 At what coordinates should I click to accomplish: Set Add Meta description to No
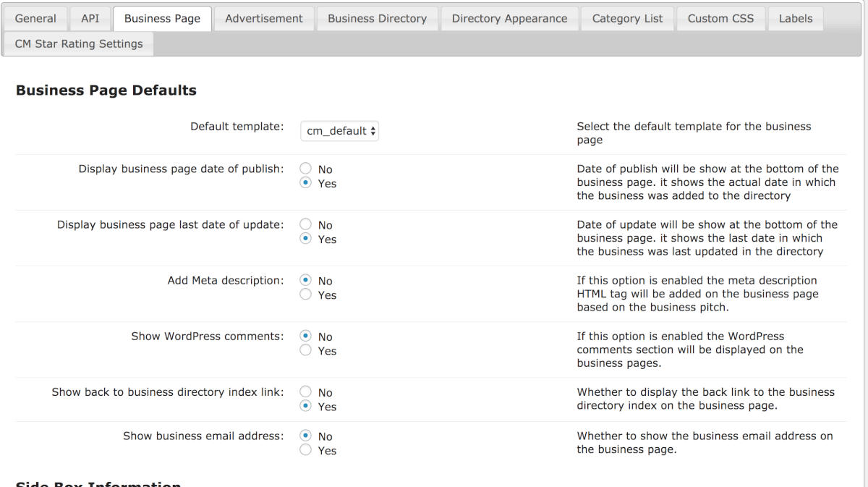306,280
